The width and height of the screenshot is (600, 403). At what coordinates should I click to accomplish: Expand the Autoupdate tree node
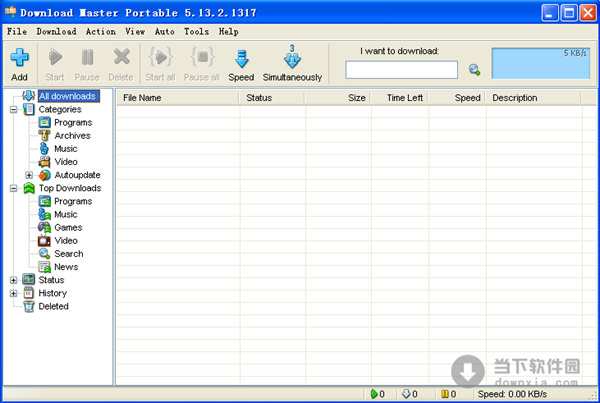coord(29,175)
